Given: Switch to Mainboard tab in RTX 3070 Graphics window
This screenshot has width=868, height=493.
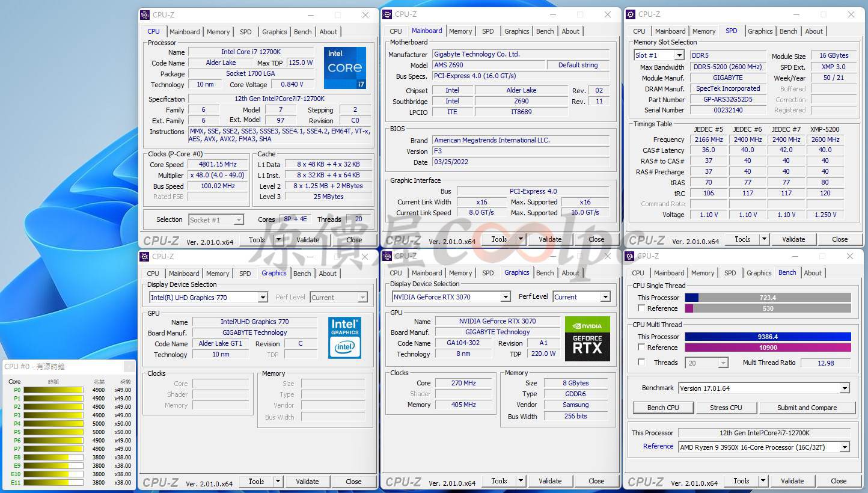Looking at the screenshot, I should [427, 273].
